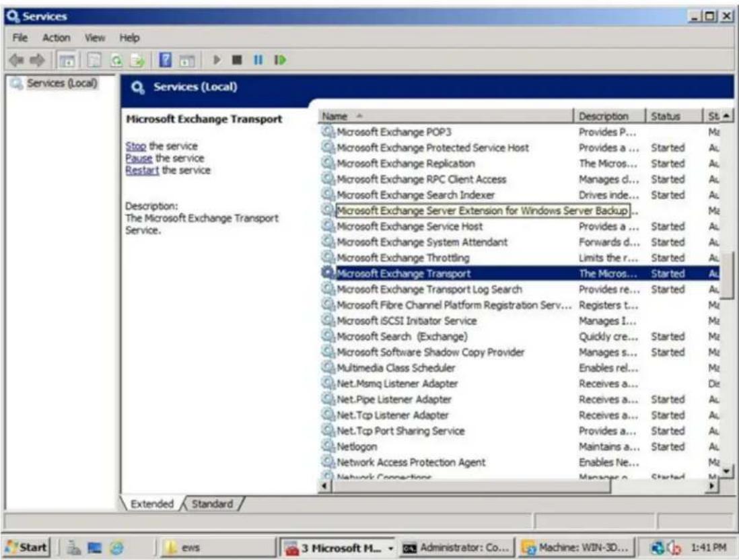The image size is (739, 560).
Task: Open the Action menu
Action: click(x=56, y=38)
